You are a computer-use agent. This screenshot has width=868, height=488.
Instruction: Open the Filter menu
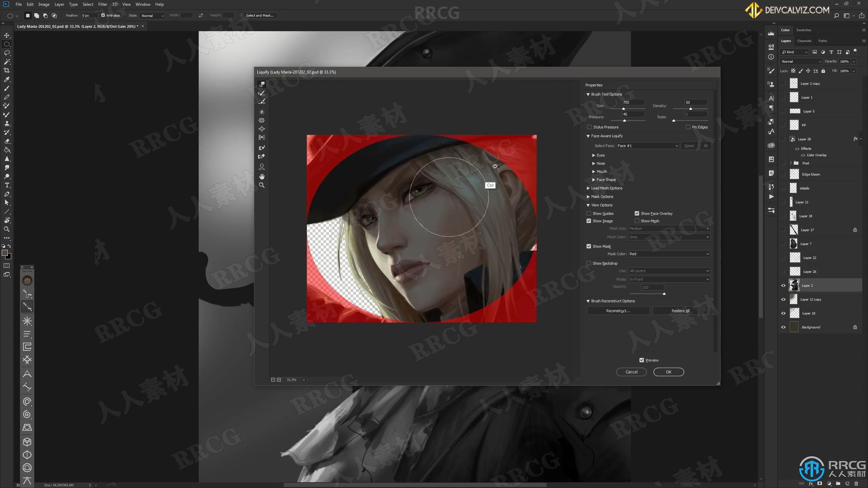102,4
